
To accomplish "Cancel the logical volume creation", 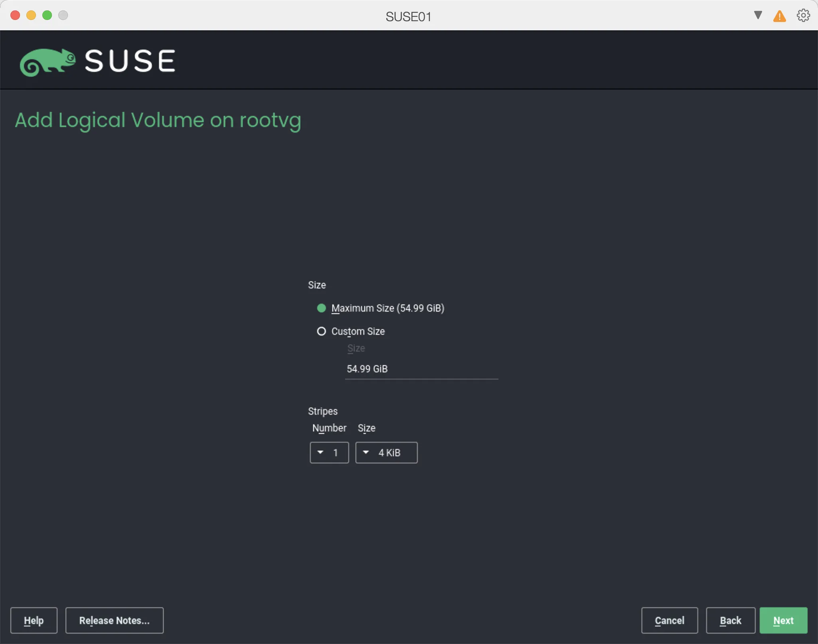I will point(669,620).
